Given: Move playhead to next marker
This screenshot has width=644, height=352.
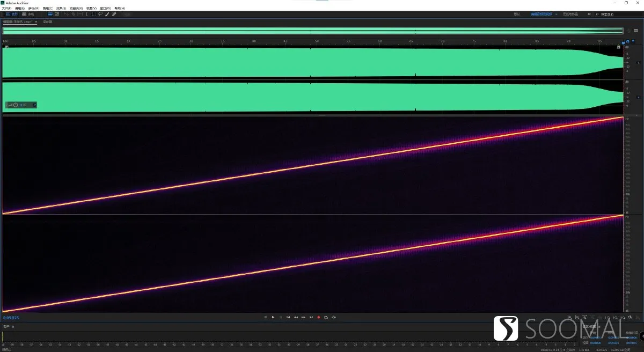Looking at the screenshot, I should (x=311, y=317).
